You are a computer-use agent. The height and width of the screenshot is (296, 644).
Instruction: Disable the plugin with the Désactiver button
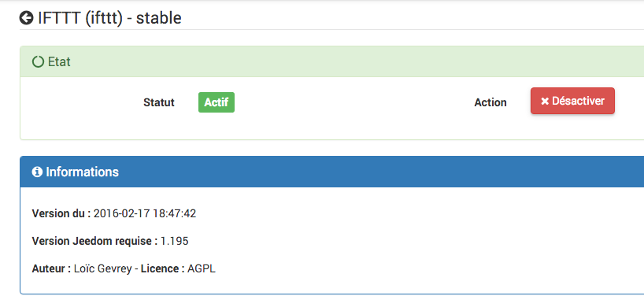point(572,101)
